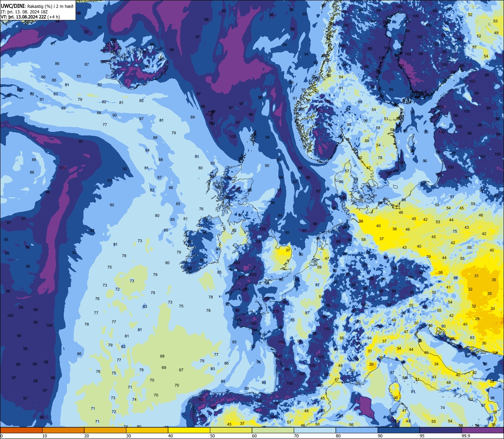The width and height of the screenshot is (504, 439).
Task: Click the 70–80% pale blue legend swatch
Action: click(x=315, y=430)
